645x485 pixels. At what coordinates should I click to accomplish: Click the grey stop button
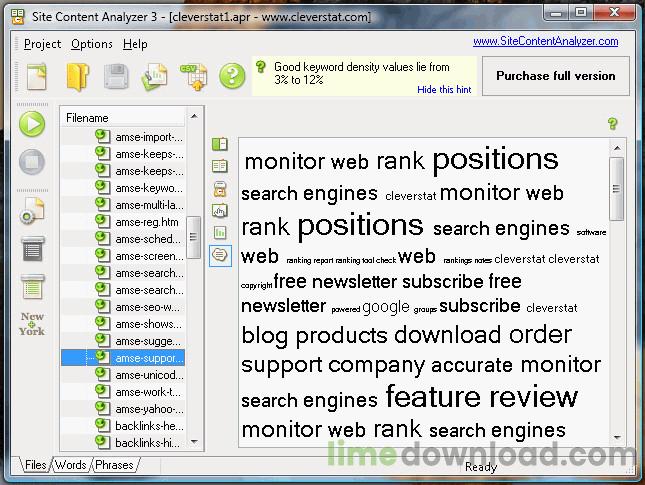tap(32, 162)
